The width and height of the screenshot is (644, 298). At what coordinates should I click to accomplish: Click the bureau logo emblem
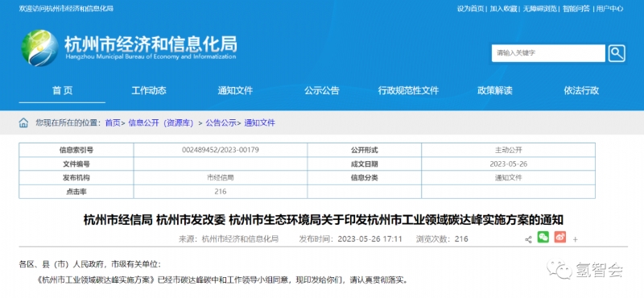39,48
